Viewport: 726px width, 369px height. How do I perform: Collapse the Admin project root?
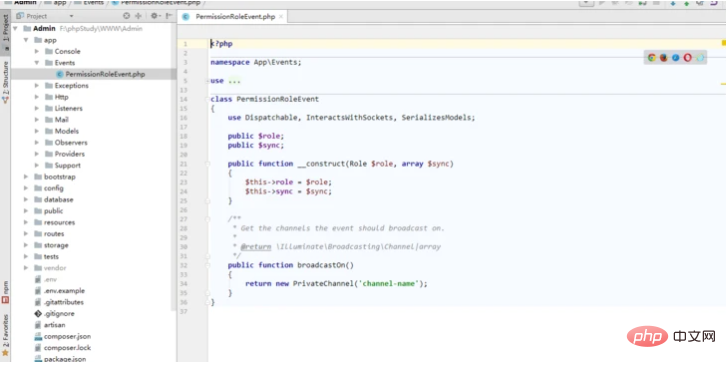click(x=16, y=29)
